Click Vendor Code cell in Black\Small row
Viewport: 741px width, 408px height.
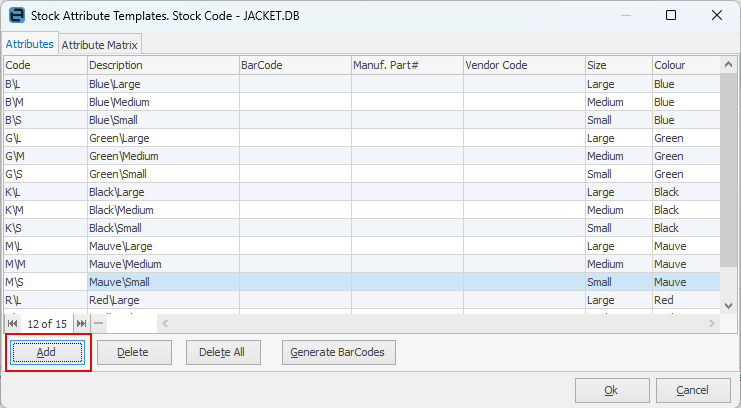pos(525,228)
